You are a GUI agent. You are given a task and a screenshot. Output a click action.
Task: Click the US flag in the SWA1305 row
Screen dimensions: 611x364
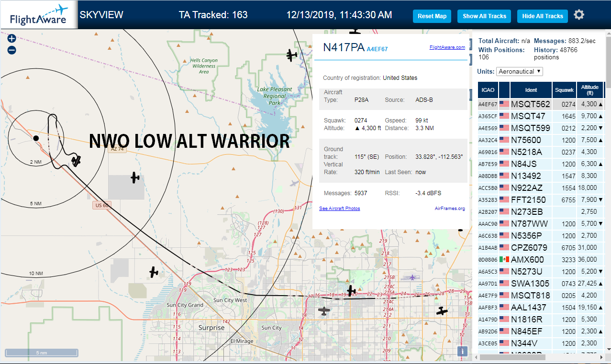click(504, 283)
